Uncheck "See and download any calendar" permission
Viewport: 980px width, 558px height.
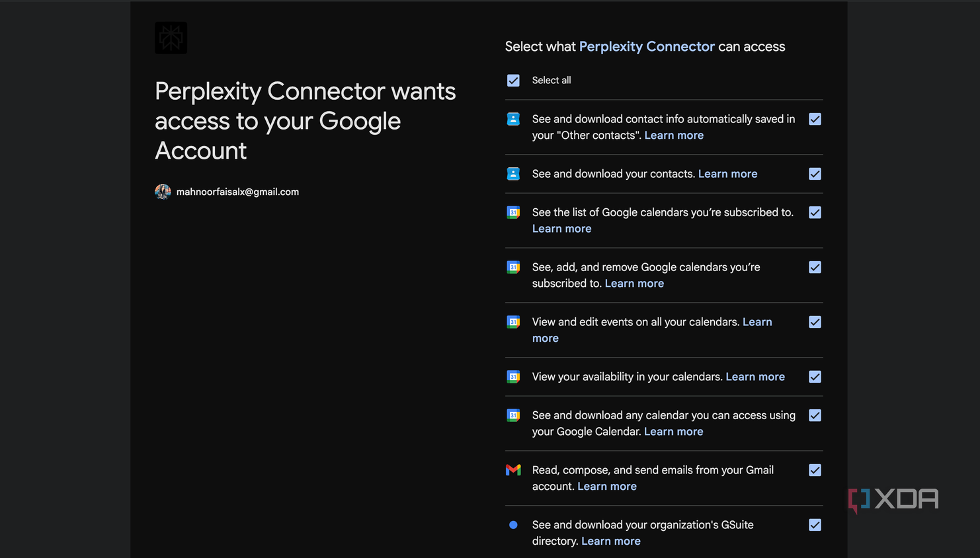[x=815, y=415]
